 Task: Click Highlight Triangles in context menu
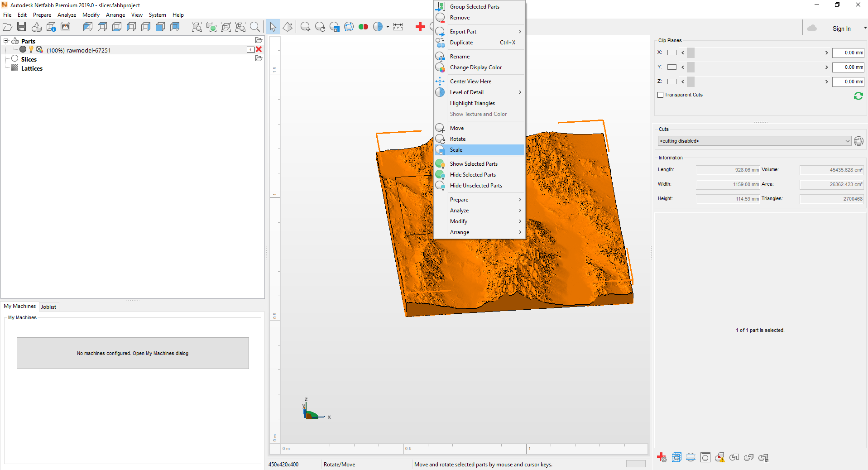click(480, 103)
